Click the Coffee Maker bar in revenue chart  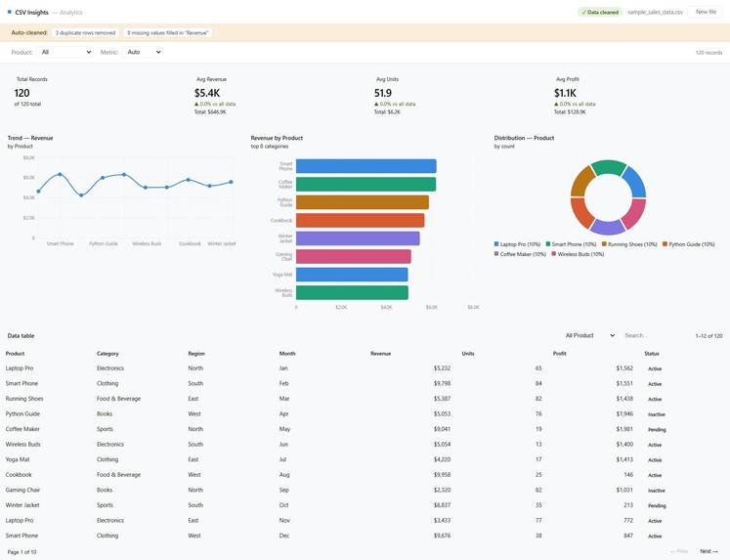click(365, 185)
